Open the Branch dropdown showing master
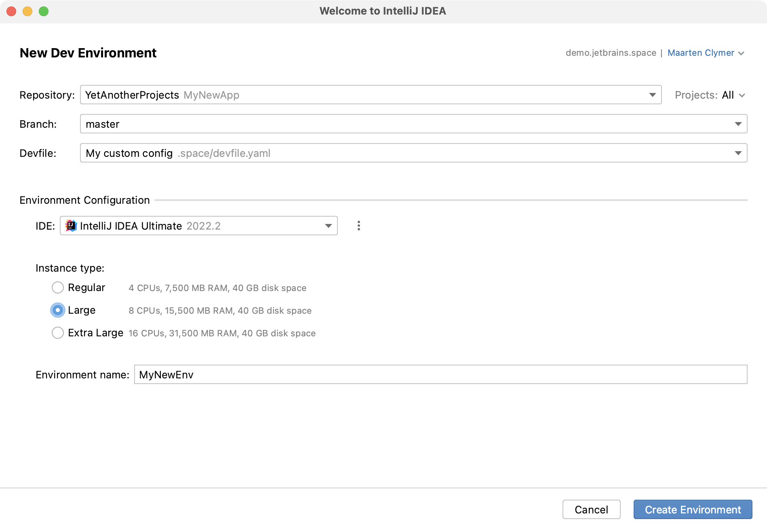The image size is (767, 532). coord(413,124)
